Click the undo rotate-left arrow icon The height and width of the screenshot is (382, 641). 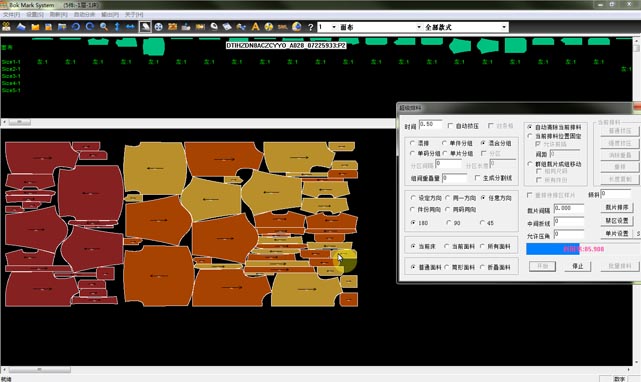tap(76, 27)
